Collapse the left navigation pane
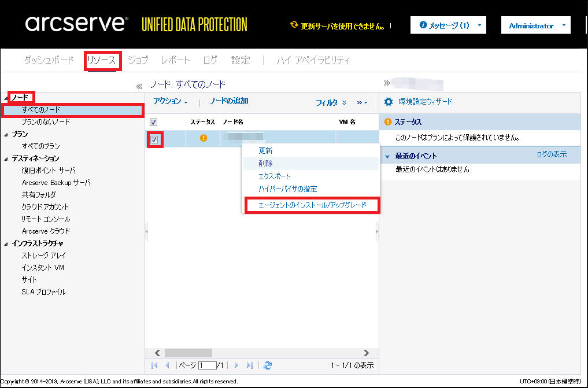 pyautogui.click(x=139, y=86)
